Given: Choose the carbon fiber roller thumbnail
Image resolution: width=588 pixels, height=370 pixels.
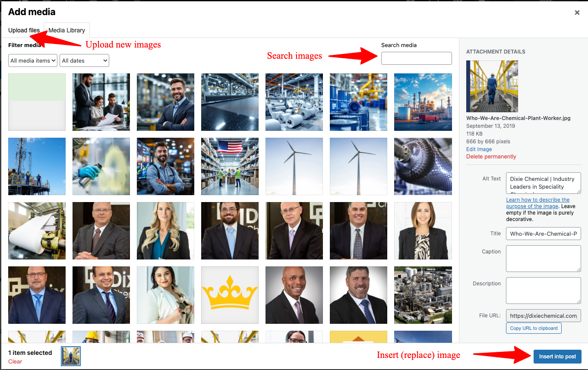Looking at the screenshot, I should [x=423, y=166].
